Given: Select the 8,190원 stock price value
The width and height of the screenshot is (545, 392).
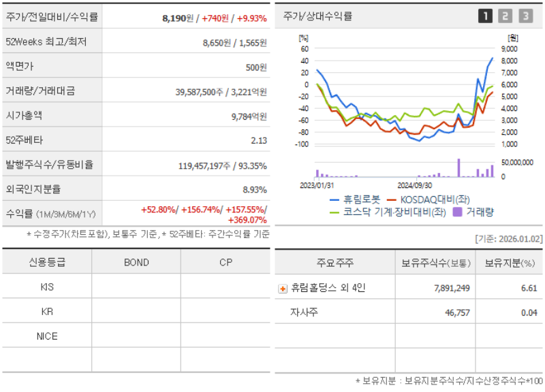Looking at the screenshot, I should coord(178,18).
